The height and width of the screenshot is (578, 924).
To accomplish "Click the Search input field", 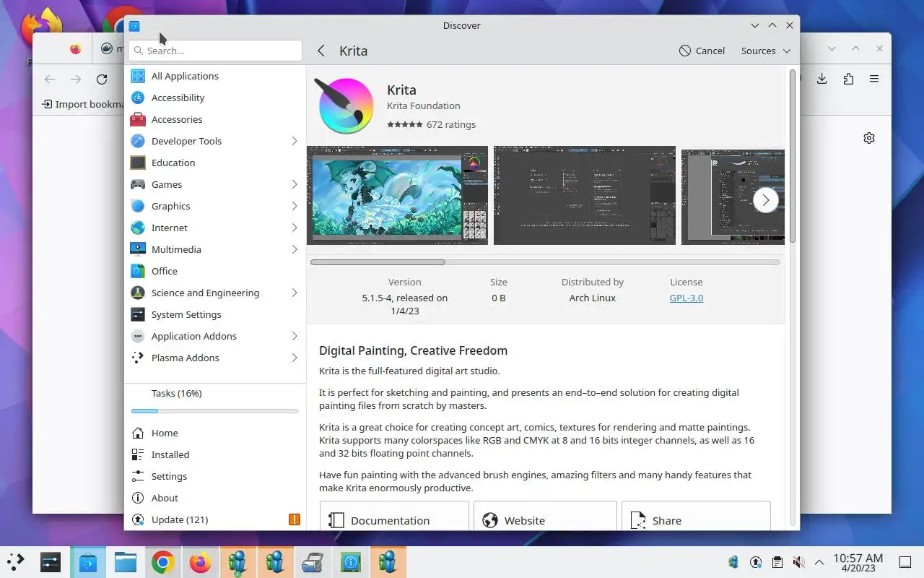I will [x=215, y=51].
